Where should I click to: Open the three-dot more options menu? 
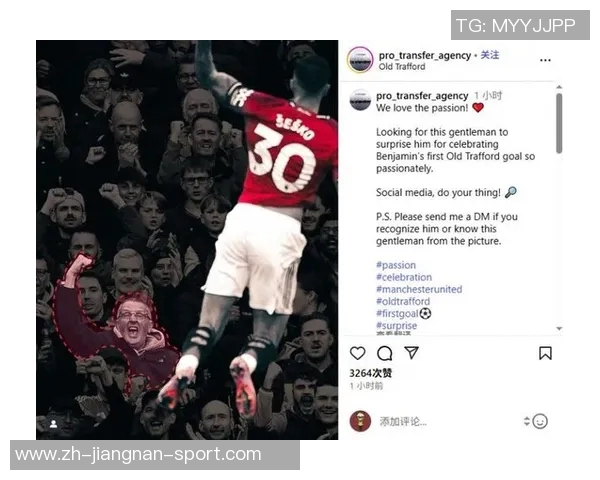click(x=545, y=60)
